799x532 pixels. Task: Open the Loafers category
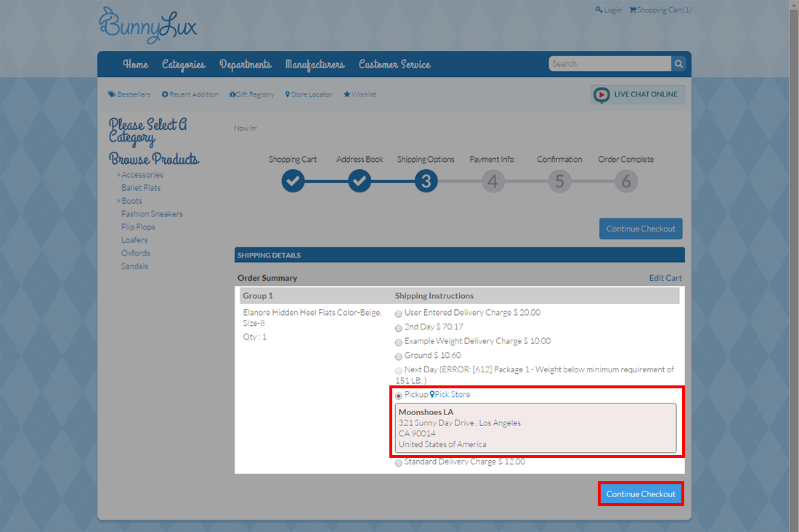[134, 240]
